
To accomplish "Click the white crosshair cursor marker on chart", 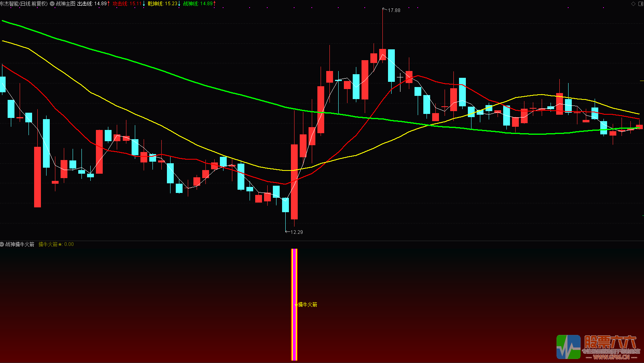I will pos(400,77).
